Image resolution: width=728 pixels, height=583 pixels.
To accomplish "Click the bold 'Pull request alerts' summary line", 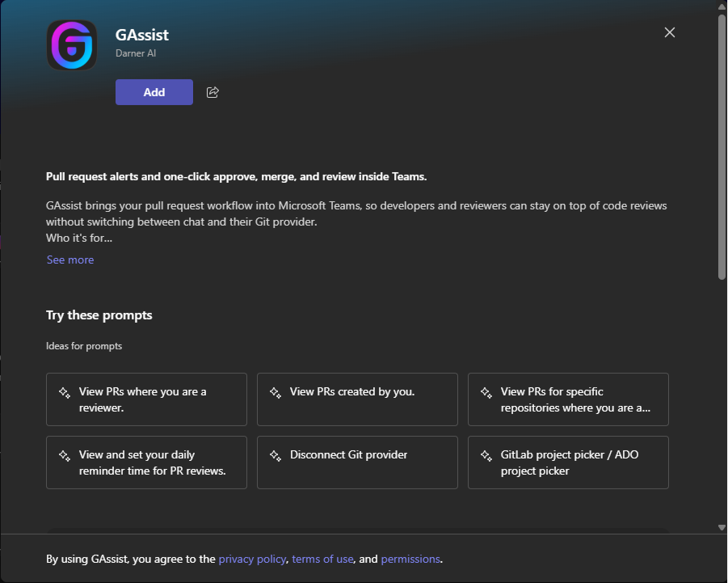I will pos(236,176).
